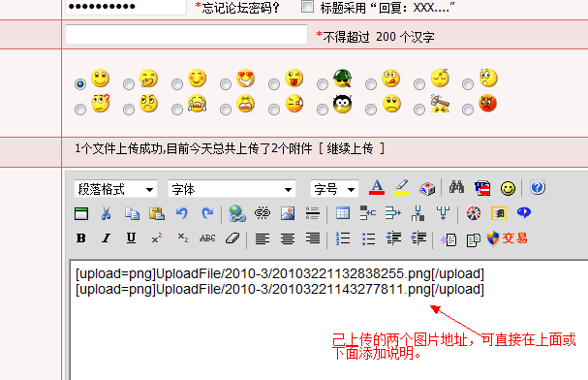This screenshot has width=588, height=380.
Task: Apply italic formatting in editor toolbar
Action: point(107,238)
